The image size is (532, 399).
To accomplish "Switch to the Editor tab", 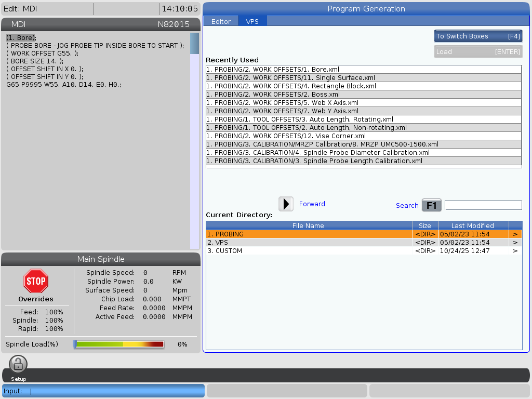I will [221, 21].
